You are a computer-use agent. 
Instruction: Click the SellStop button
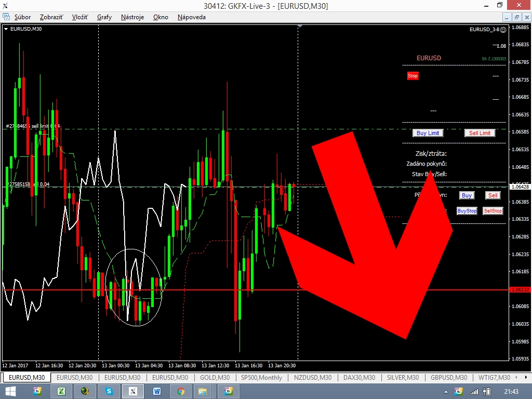point(493,211)
